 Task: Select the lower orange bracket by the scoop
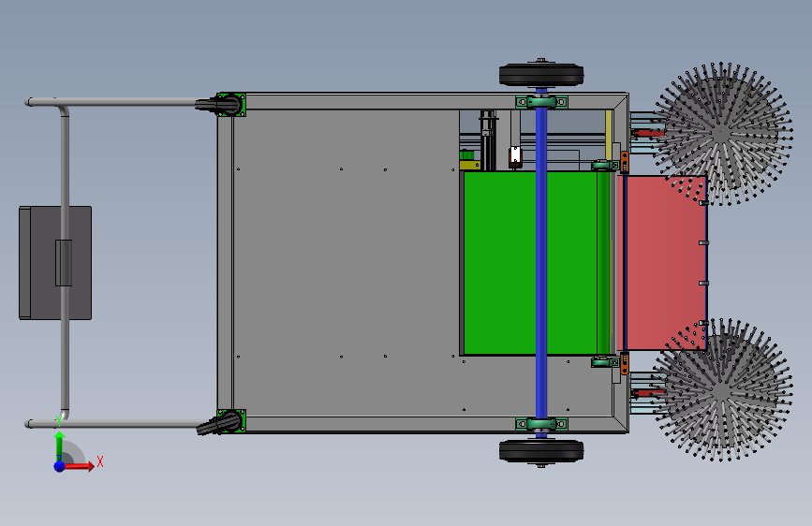click(625, 363)
